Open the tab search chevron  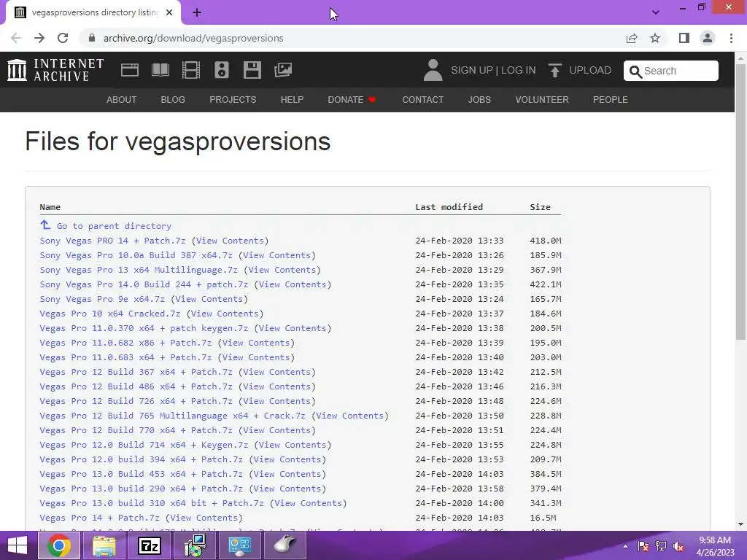656,12
